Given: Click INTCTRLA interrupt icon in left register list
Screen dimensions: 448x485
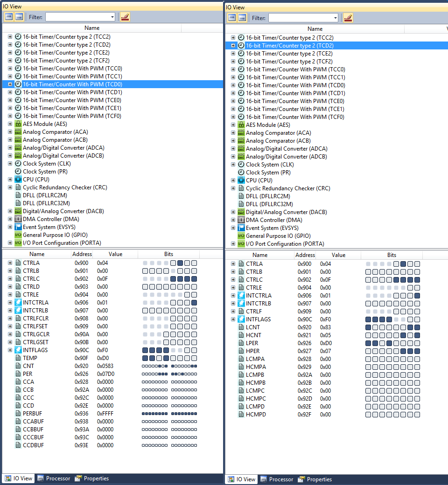Looking at the screenshot, I should (x=18, y=303).
